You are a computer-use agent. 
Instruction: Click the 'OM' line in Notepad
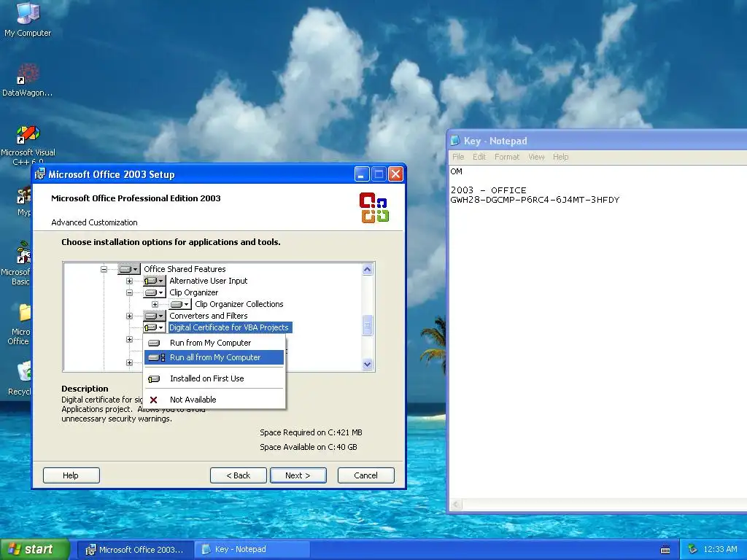click(456, 171)
